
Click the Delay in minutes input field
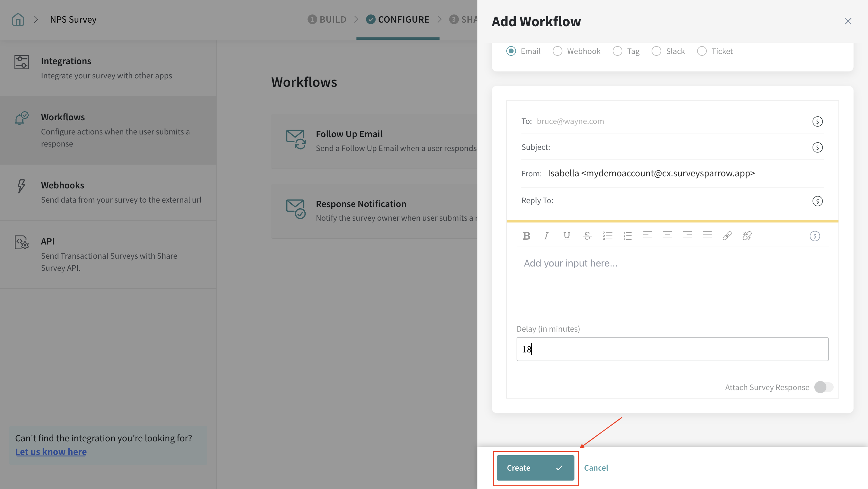coord(672,349)
